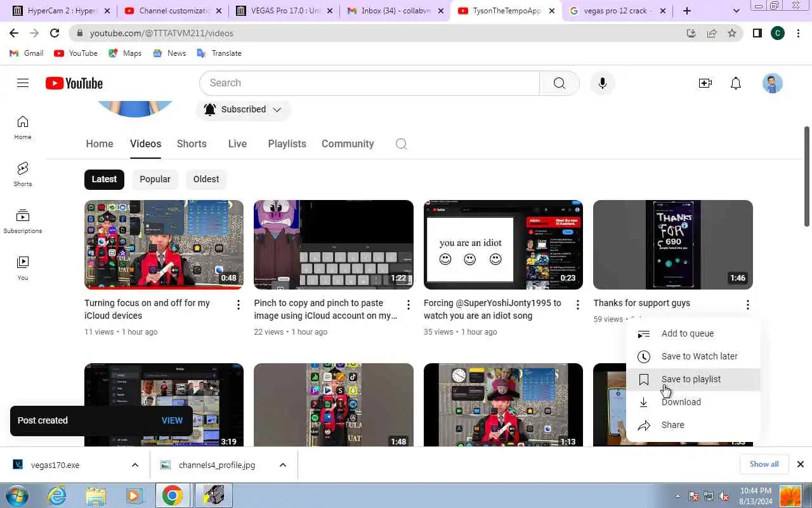Open the account avatar menu
The image size is (812, 508).
772,83
